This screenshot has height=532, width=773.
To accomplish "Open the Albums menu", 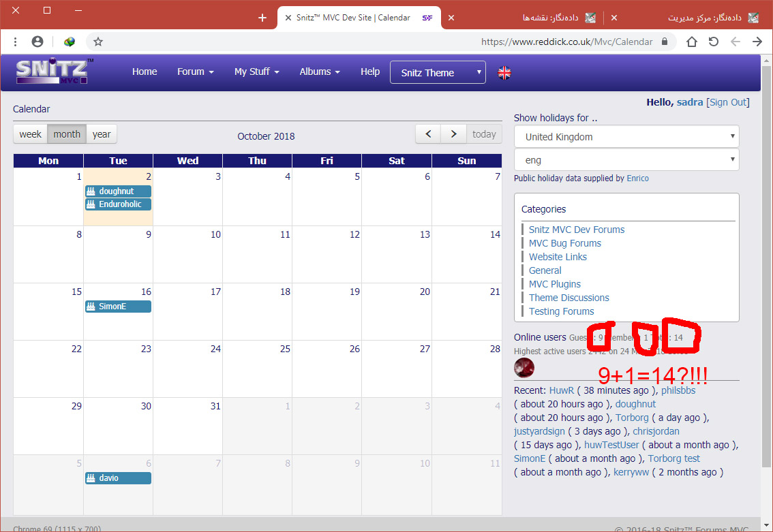I will tap(320, 72).
